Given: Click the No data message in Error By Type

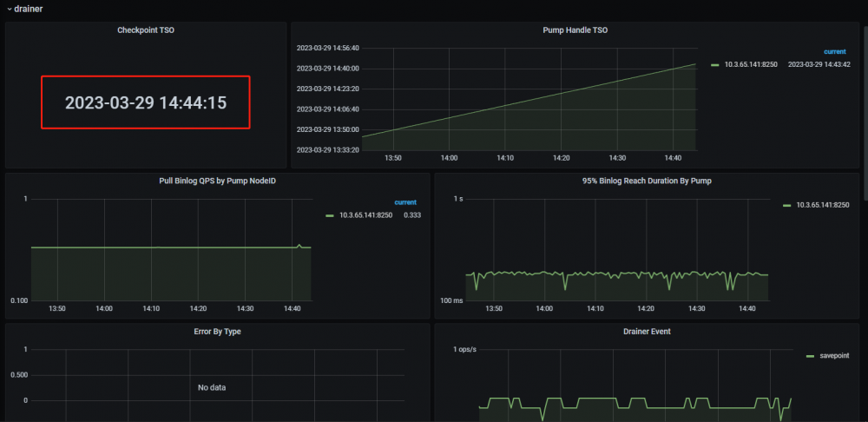Looking at the screenshot, I should coord(212,387).
